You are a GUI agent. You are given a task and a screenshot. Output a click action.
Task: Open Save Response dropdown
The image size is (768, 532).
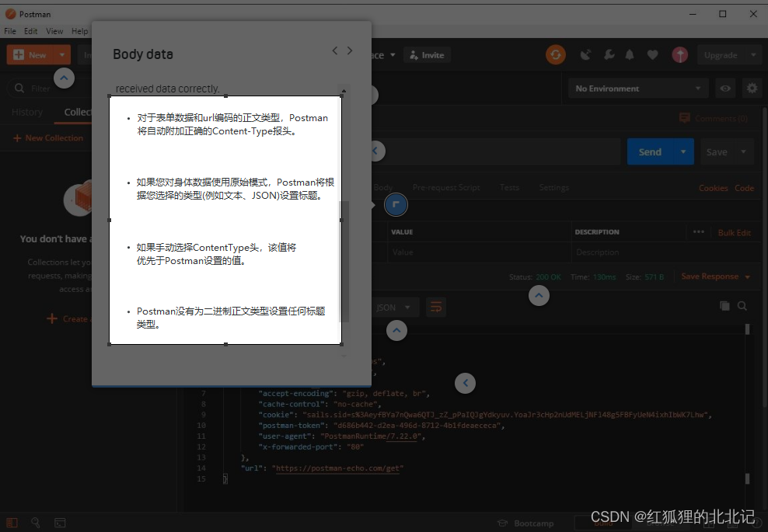coord(716,276)
